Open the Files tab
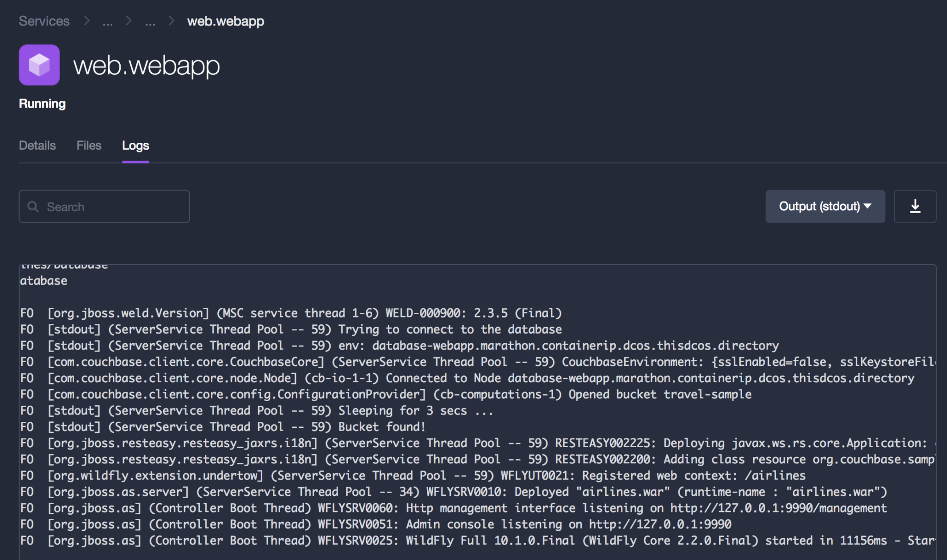947x560 pixels. [x=88, y=146]
